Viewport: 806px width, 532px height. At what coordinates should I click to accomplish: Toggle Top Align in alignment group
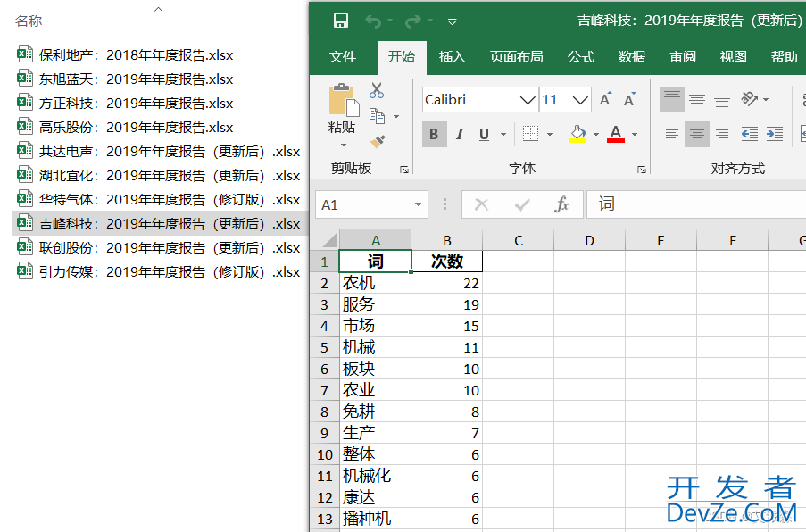pyautogui.click(x=672, y=99)
